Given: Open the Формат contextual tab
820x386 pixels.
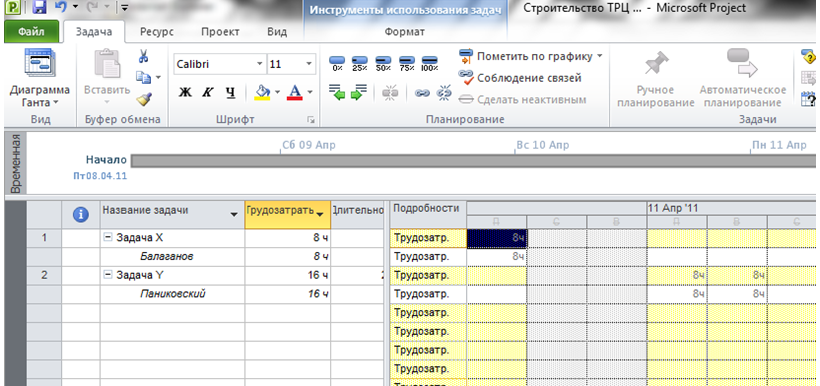Looking at the screenshot, I should pyautogui.click(x=404, y=31).
